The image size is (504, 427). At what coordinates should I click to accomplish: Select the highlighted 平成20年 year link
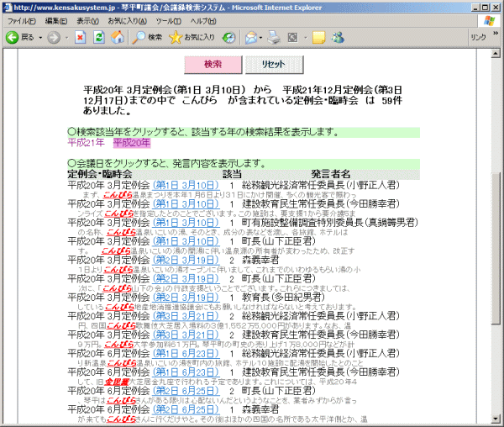pos(132,143)
